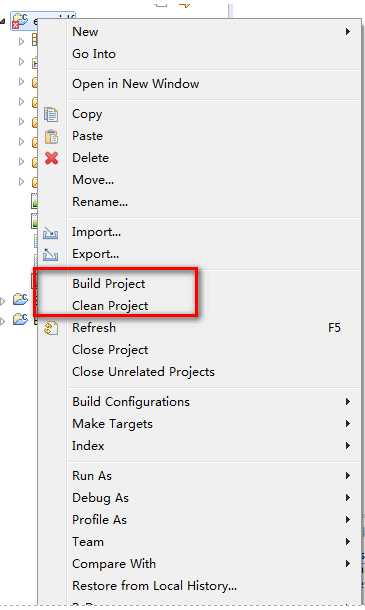Choose Build Project from the menu
Screen dimensions: 365x610
point(109,284)
